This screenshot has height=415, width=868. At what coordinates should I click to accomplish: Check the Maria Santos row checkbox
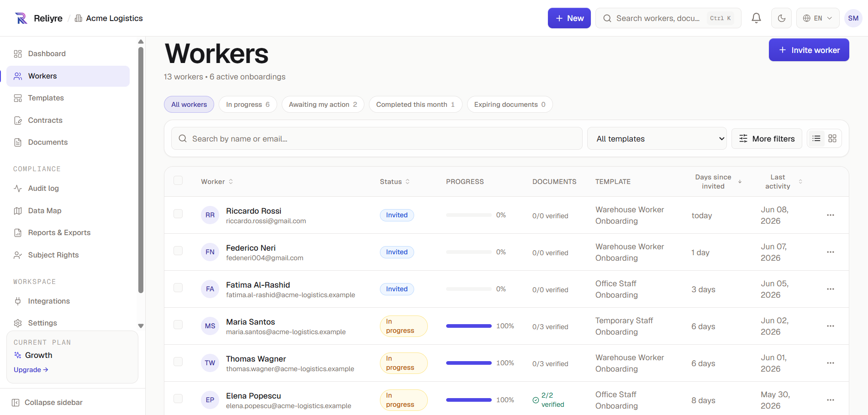click(178, 325)
